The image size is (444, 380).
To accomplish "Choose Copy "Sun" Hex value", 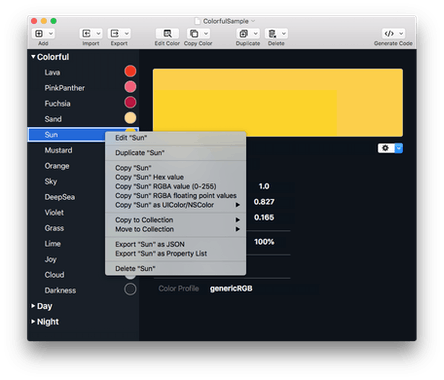I will pos(176,177).
